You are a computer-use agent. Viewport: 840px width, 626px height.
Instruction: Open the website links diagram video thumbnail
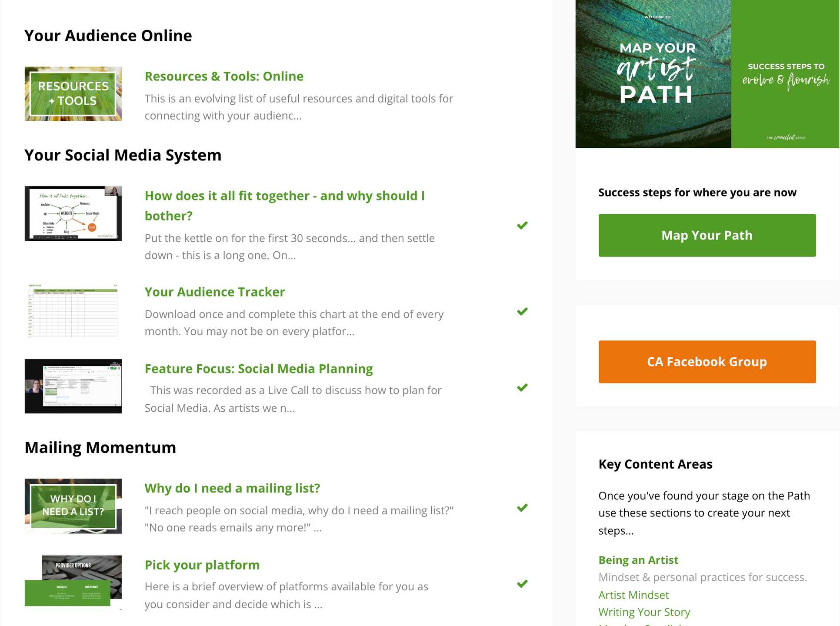click(x=73, y=213)
